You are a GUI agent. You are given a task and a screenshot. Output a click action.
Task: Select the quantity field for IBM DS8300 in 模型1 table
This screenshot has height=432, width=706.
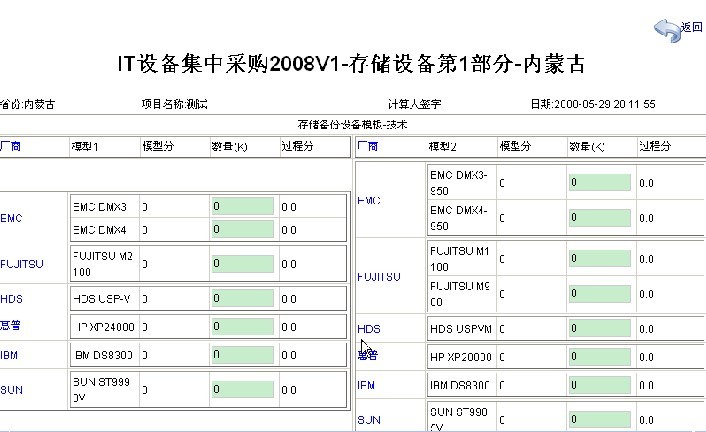243,355
